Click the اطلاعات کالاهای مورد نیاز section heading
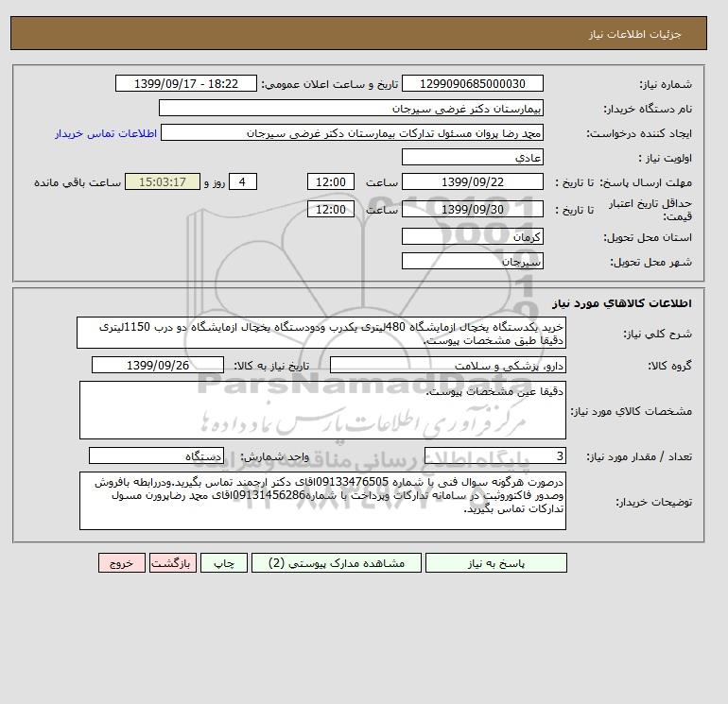Viewport: 728px width, 704px height. (622, 303)
